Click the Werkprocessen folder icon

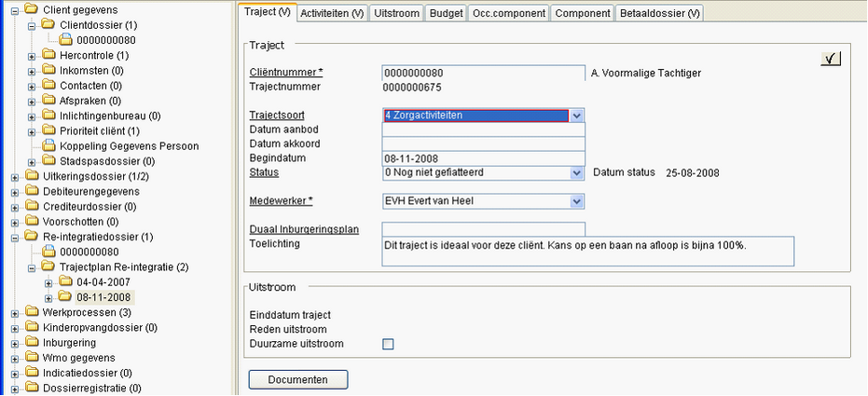(32, 312)
